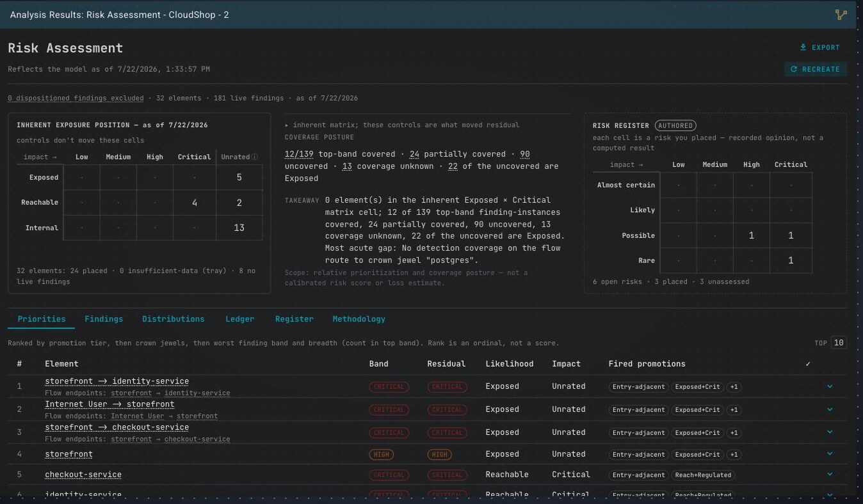Click the 12/139 top-band covered link
Image resolution: width=863 pixels, height=504 pixels.
300,154
